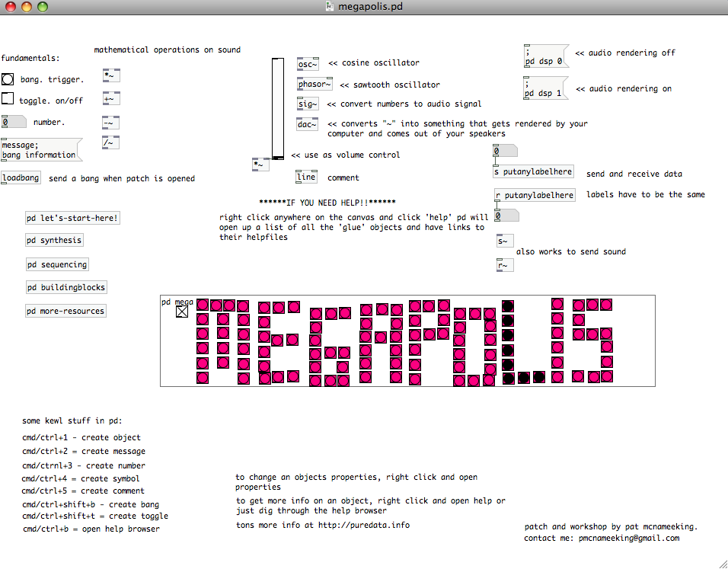Select the r~ receive sound object
Screen dimensions: 728x569
coord(504,266)
